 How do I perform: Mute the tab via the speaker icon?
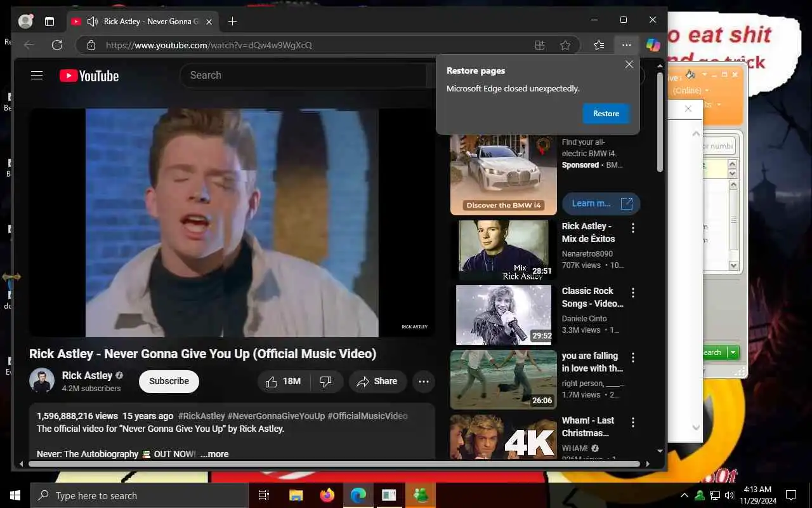(x=93, y=21)
